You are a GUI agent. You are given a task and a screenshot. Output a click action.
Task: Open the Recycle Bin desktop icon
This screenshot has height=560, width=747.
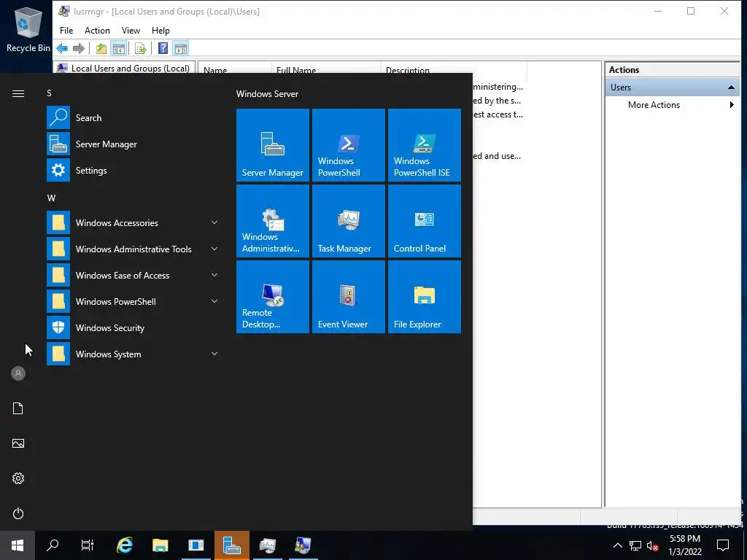click(x=28, y=28)
